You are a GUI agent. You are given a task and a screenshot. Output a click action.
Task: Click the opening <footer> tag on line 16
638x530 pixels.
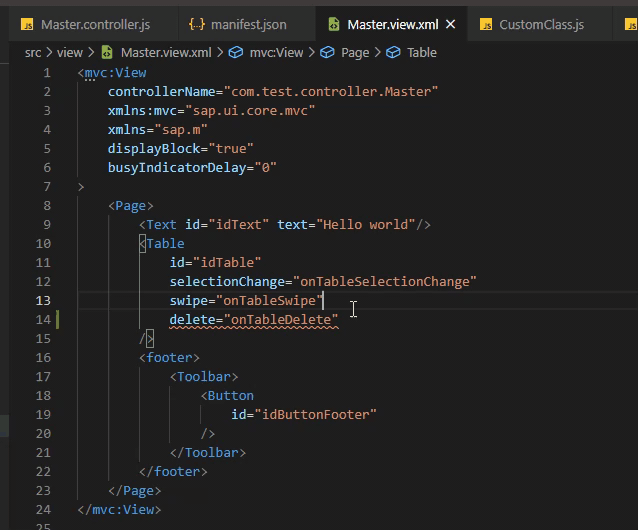(x=169, y=358)
